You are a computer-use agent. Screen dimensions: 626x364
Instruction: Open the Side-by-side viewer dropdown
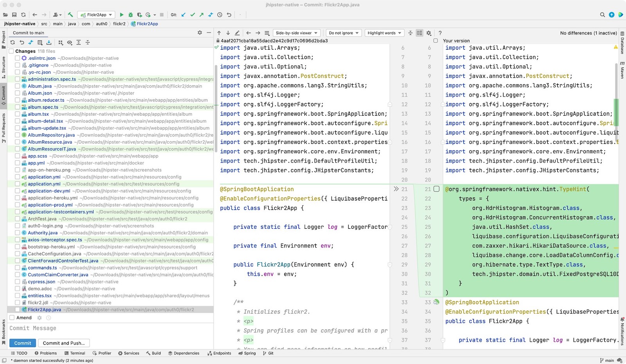pos(296,33)
